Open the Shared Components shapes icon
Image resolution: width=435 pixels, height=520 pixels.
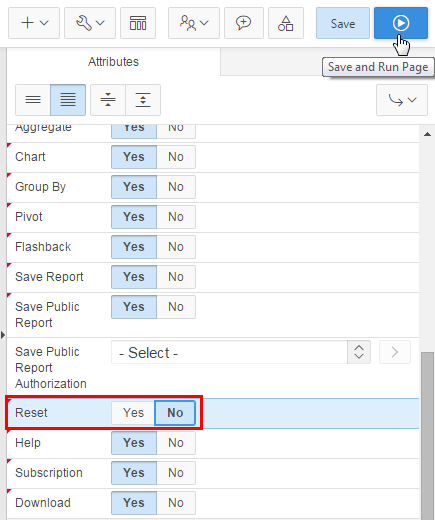click(286, 23)
